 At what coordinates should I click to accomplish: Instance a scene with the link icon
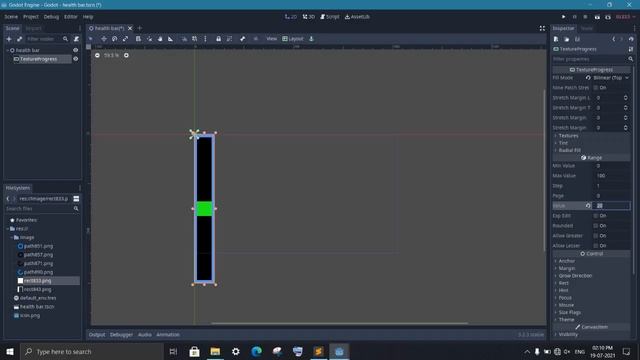pyautogui.click(x=19, y=39)
